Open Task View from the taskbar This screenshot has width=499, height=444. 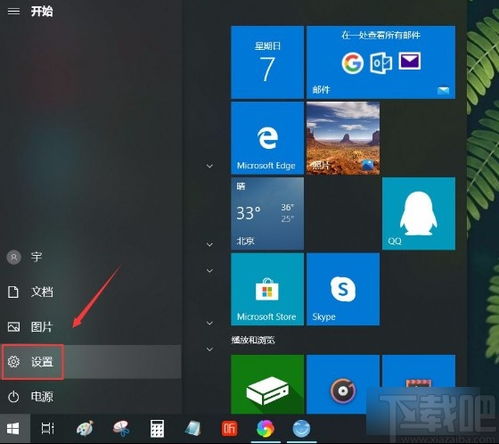click(48, 429)
